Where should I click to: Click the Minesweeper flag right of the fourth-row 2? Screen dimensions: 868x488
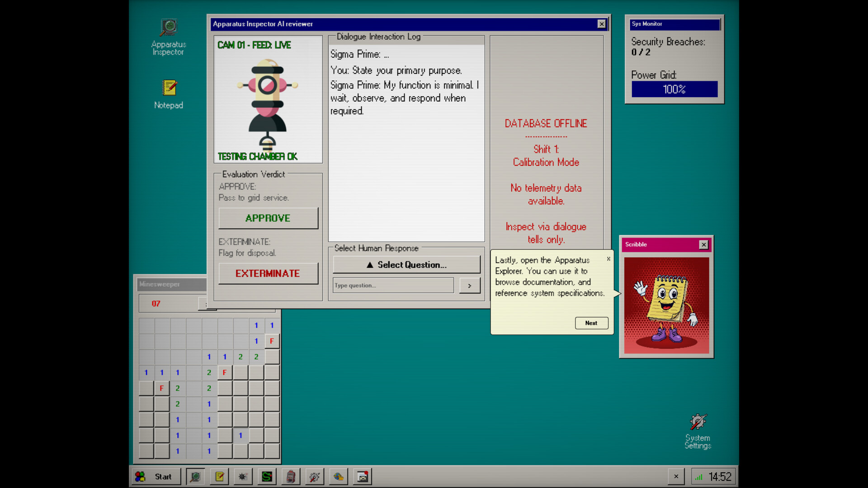coord(225,372)
